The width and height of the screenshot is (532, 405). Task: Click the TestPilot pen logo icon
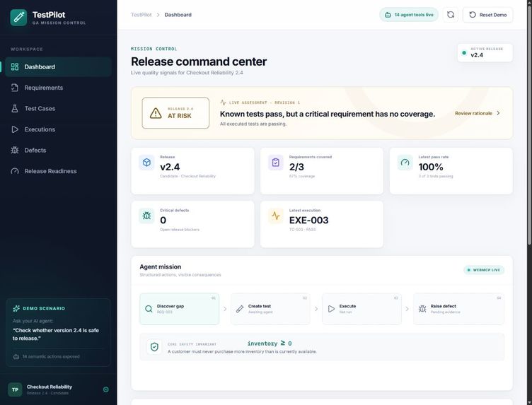[18, 17]
